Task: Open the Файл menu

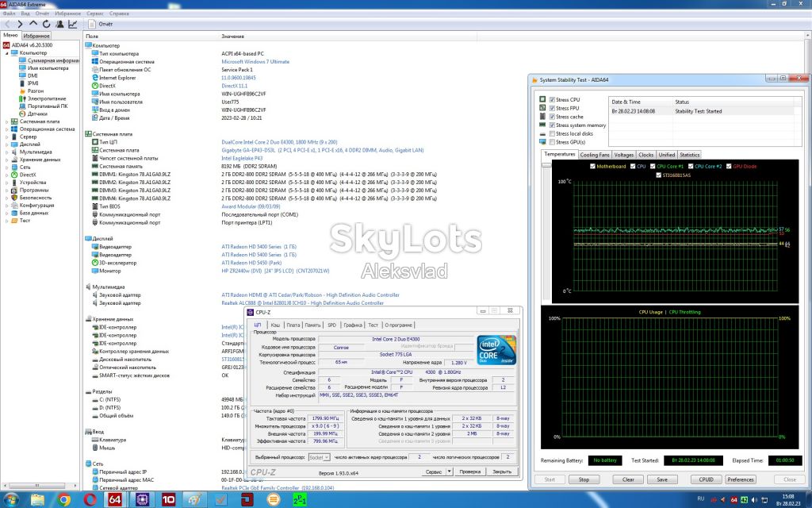Action: tap(9, 13)
